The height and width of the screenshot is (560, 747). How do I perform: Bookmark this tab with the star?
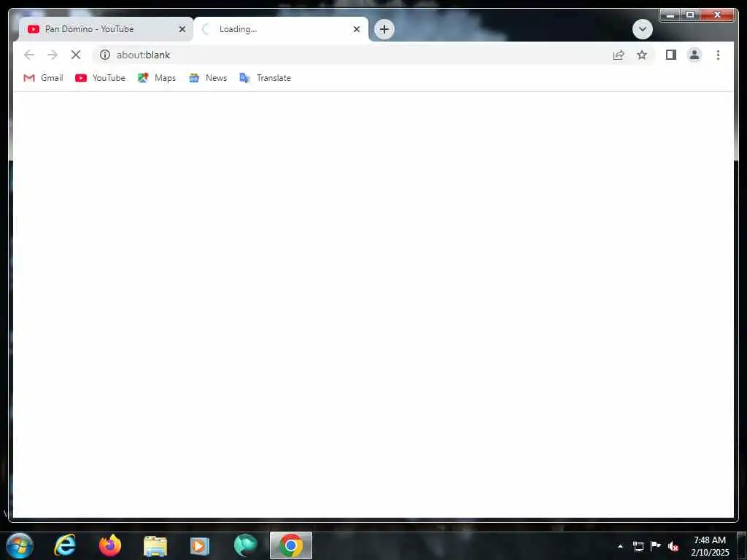point(642,55)
